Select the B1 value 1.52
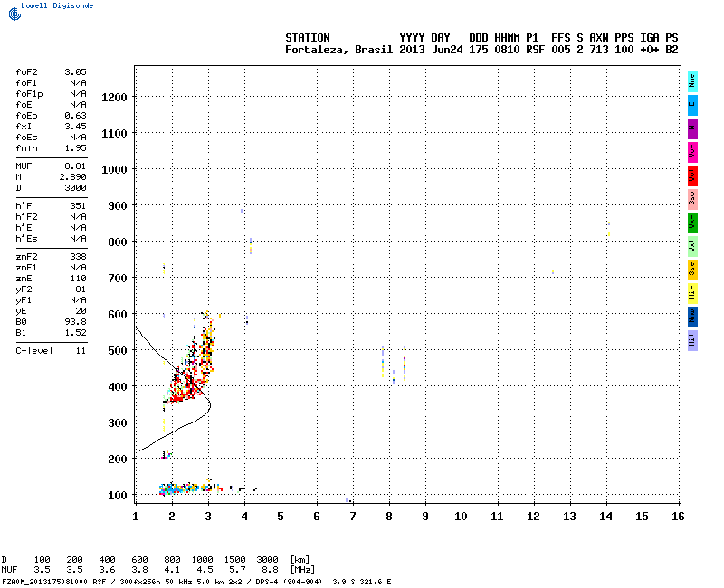Image resolution: width=724 pixels, height=588 pixels. tap(75, 333)
